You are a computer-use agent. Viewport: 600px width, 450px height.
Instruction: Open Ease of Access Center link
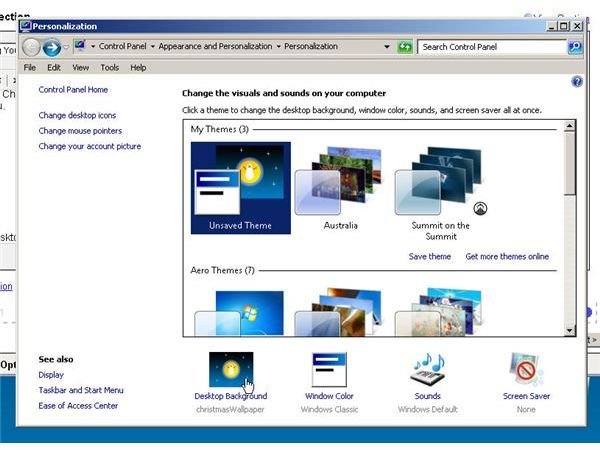point(78,406)
